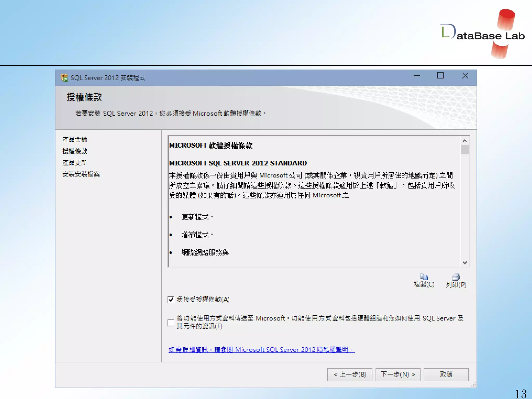
Task: Maximize the SQL Server setup window
Action: [440, 76]
